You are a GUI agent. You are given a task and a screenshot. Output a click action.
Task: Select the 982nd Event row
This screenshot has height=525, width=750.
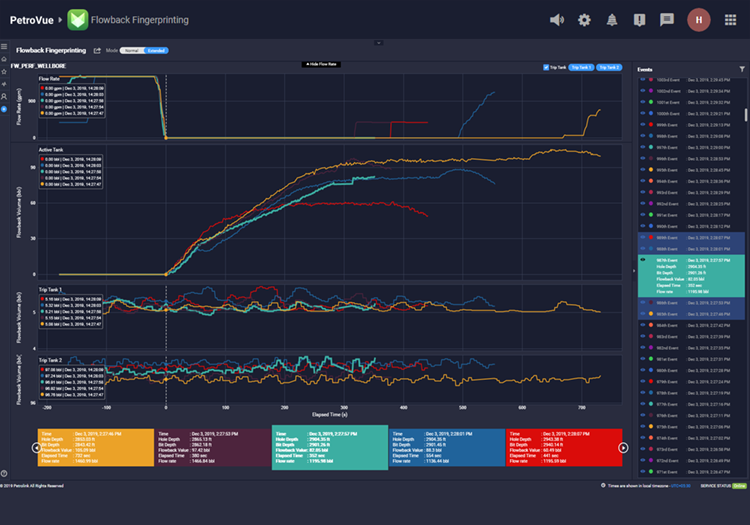[x=691, y=348]
